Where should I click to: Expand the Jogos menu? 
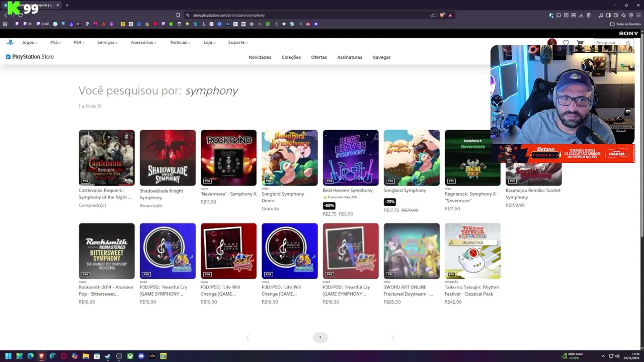(x=29, y=42)
